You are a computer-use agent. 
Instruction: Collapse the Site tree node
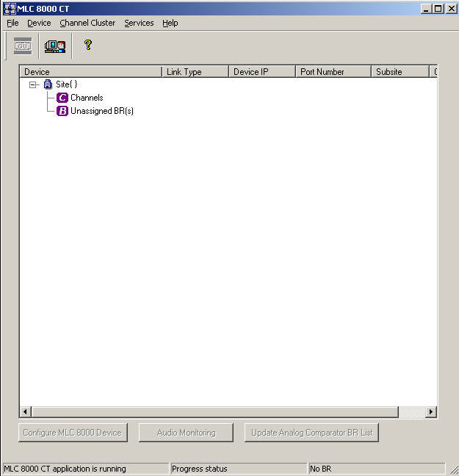(33, 84)
